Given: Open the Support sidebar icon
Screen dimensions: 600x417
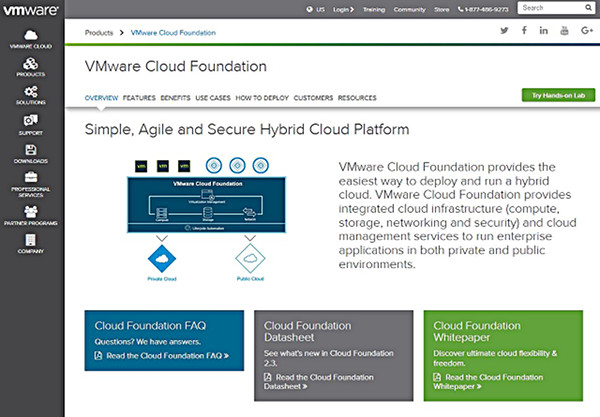Looking at the screenshot, I should click(31, 121).
